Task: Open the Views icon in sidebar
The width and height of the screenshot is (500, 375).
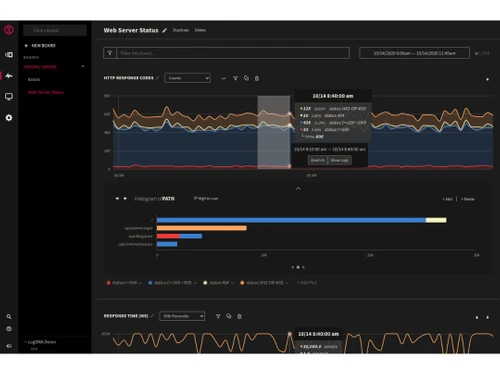Action: coord(9,55)
